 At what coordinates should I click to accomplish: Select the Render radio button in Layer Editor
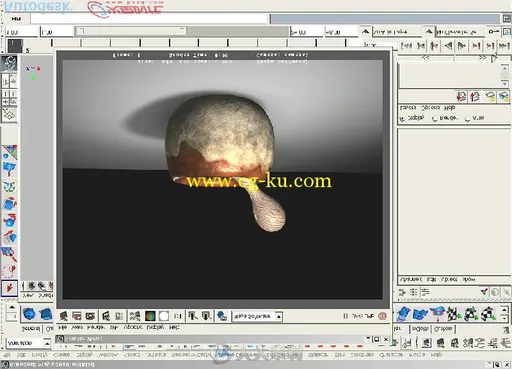[435, 119]
